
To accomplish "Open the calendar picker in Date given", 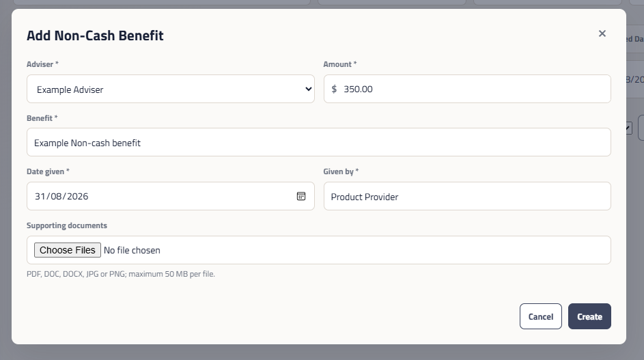I will (301, 197).
